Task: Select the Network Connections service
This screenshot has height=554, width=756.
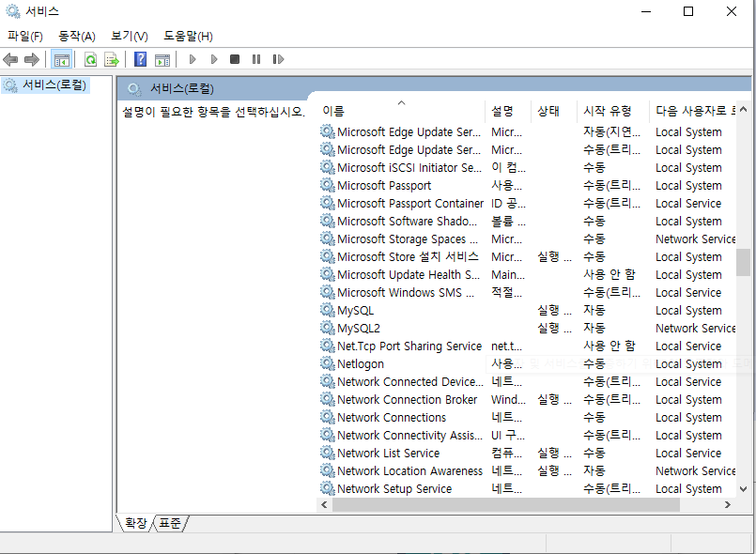Action: tap(527, 418)
